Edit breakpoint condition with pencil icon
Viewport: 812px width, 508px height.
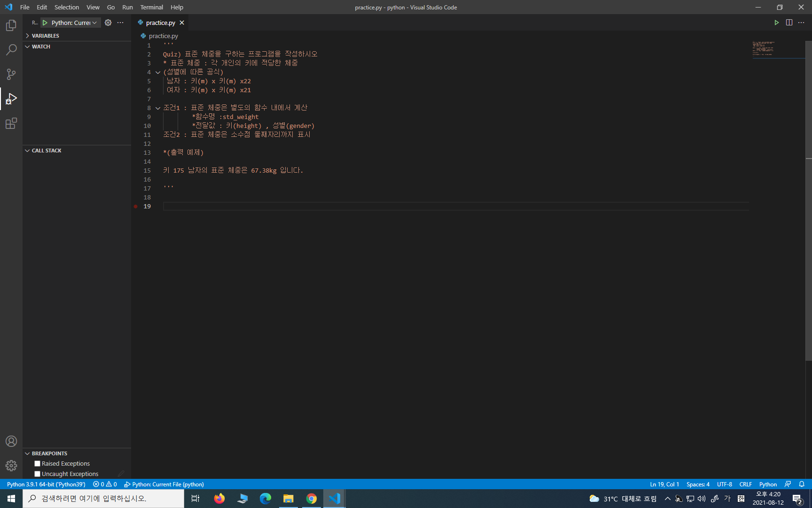(x=121, y=474)
